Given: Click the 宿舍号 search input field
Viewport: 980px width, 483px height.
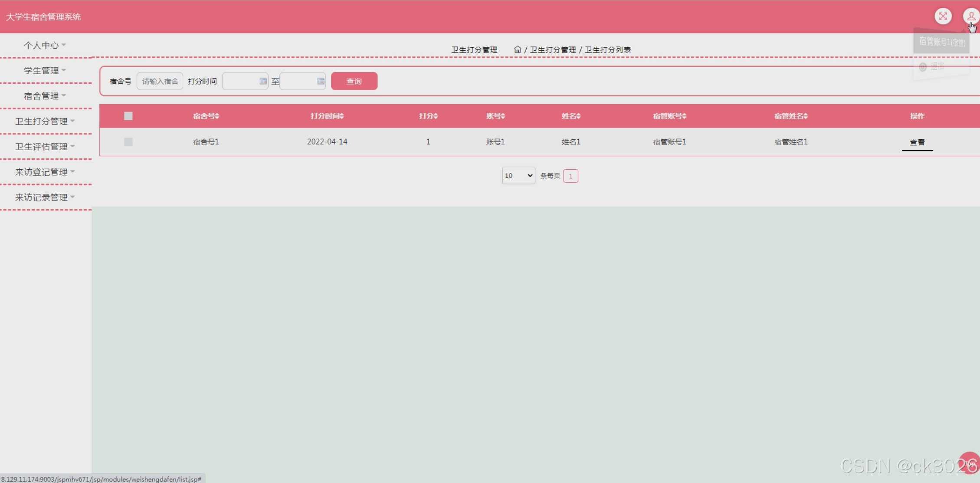Looking at the screenshot, I should 160,81.
